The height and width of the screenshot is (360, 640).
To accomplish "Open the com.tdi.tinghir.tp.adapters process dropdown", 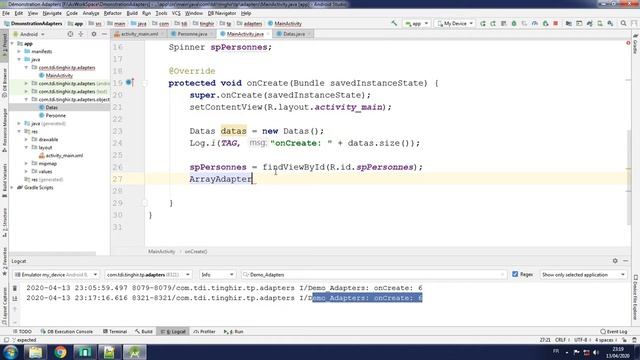I will click(148, 275).
